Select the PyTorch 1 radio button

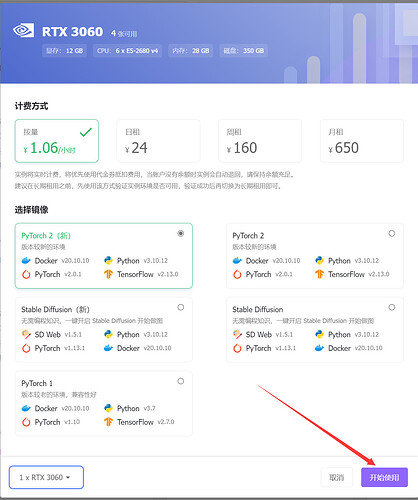(181, 381)
